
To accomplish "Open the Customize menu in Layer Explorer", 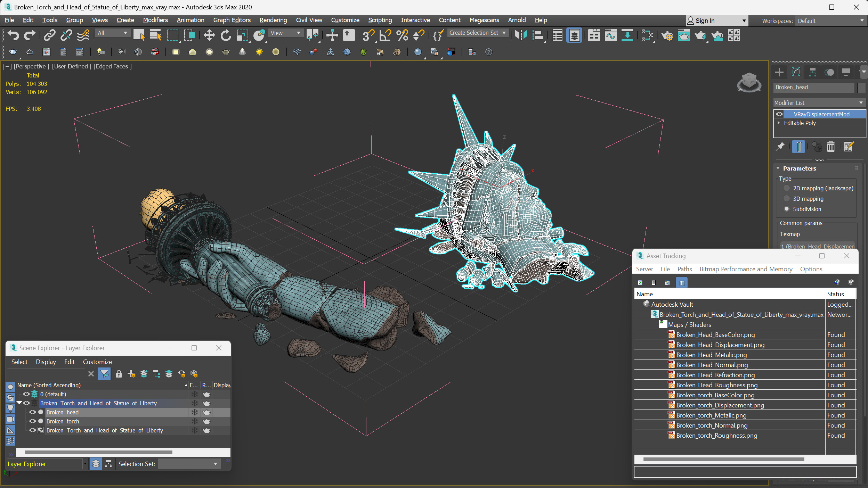I will coord(97,362).
